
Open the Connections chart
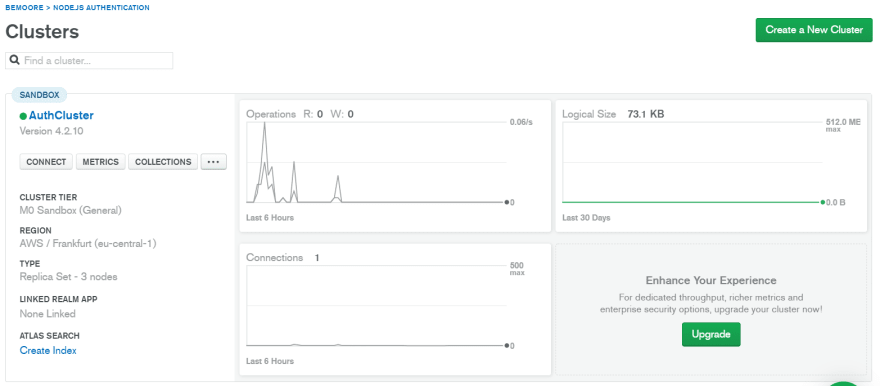pyautogui.click(x=395, y=309)
